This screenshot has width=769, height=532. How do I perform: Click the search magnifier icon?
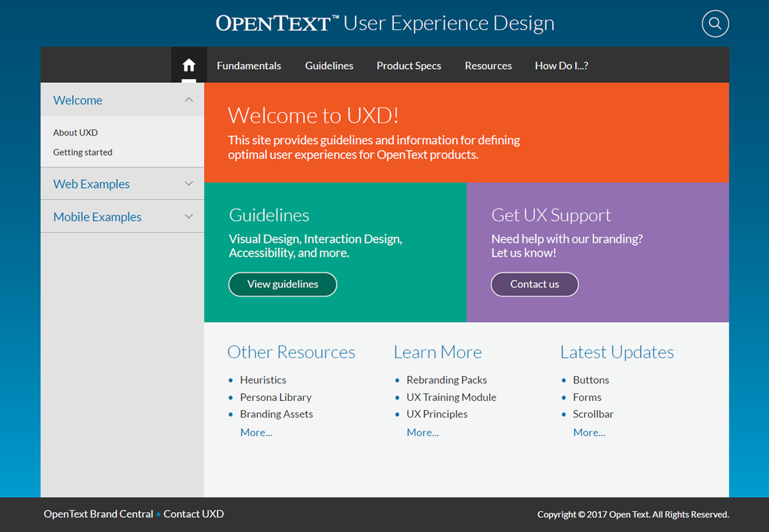pos(715,24)
